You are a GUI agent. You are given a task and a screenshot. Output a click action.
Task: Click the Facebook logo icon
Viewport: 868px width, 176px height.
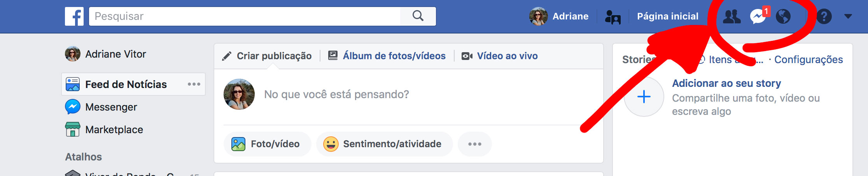tap(74, 16)
